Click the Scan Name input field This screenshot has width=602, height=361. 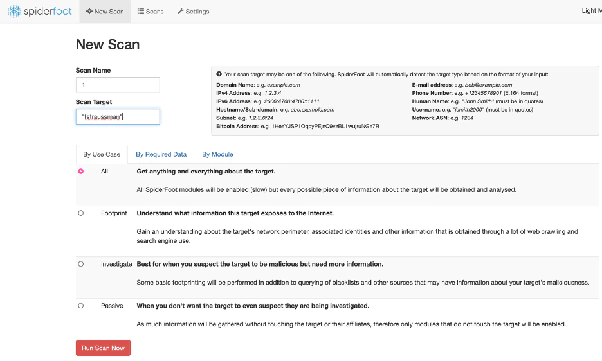[x=118, y=85]
